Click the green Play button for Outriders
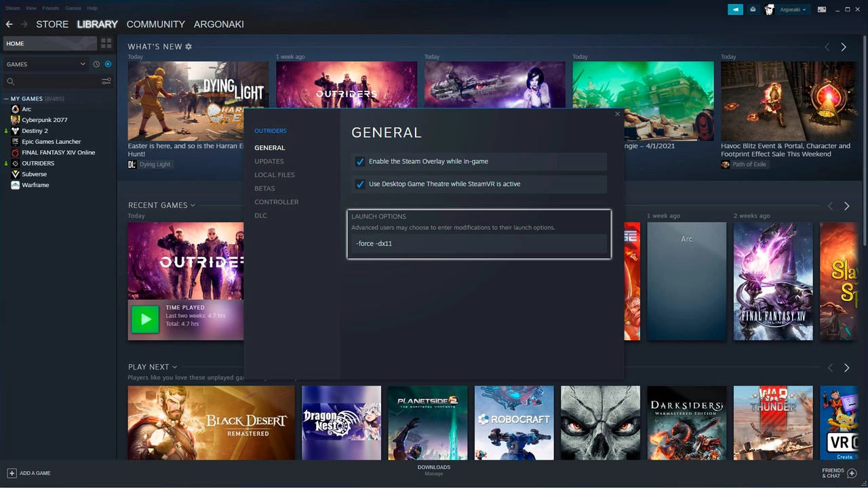 pyautogui.click(x=145, y=319)
